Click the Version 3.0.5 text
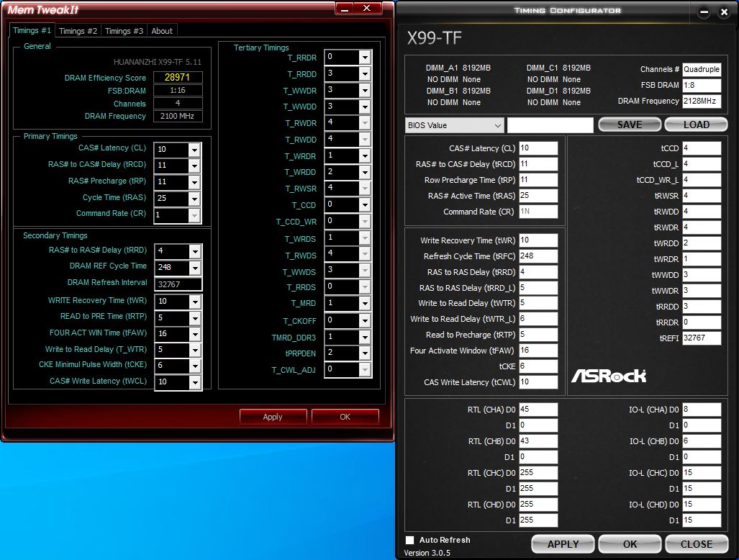Image resolution: width=739 pixels, height=560 pixels. click(427, 553)
